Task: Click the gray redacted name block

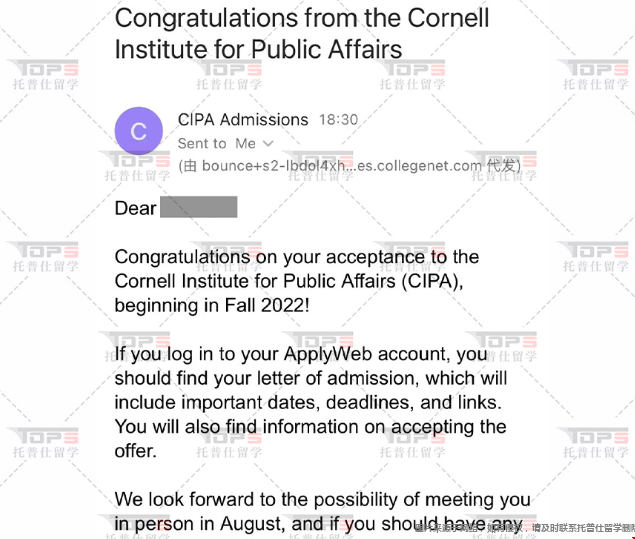Action: [198, 207]
